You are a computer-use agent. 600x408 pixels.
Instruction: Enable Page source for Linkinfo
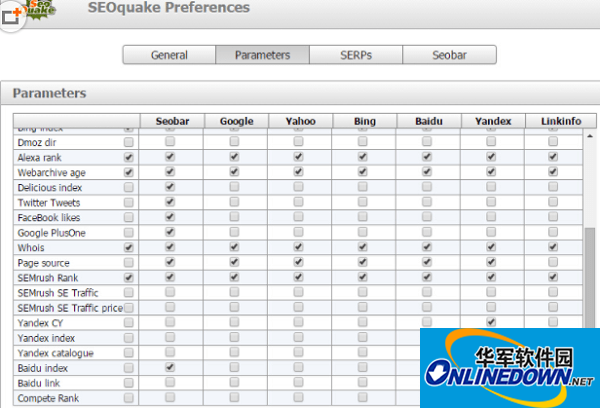pyautogui.click(x=553, y=262)
